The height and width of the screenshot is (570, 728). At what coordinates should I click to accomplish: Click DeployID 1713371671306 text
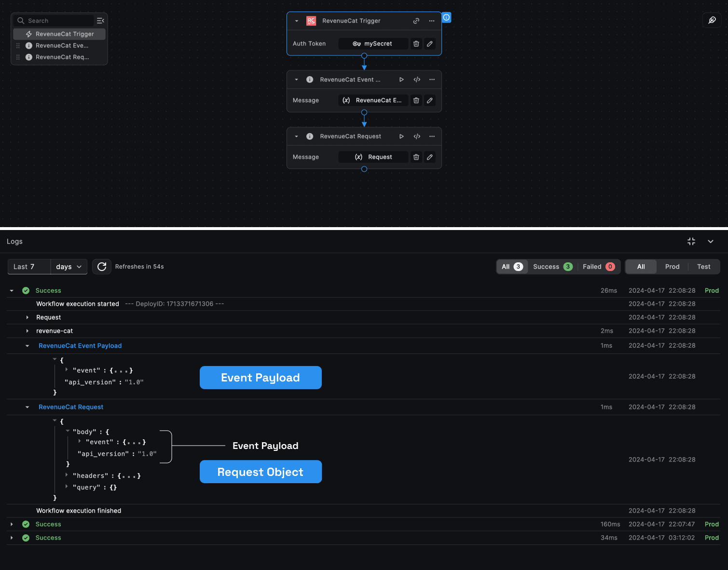pyautogui.click(x=175, y=304)
